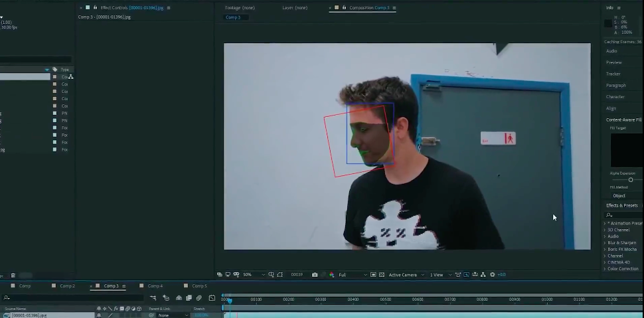
Task: Click the flowchart icon beside first project item
Action: tap(71, 77)
